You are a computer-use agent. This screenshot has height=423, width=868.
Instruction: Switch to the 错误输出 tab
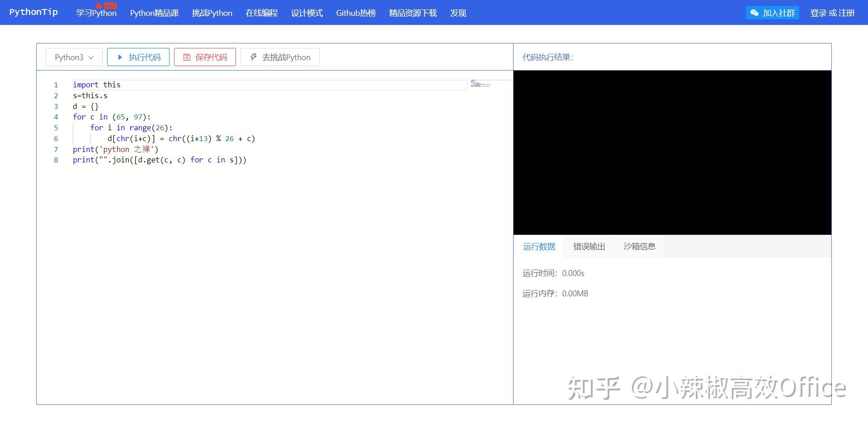[589, 246]
